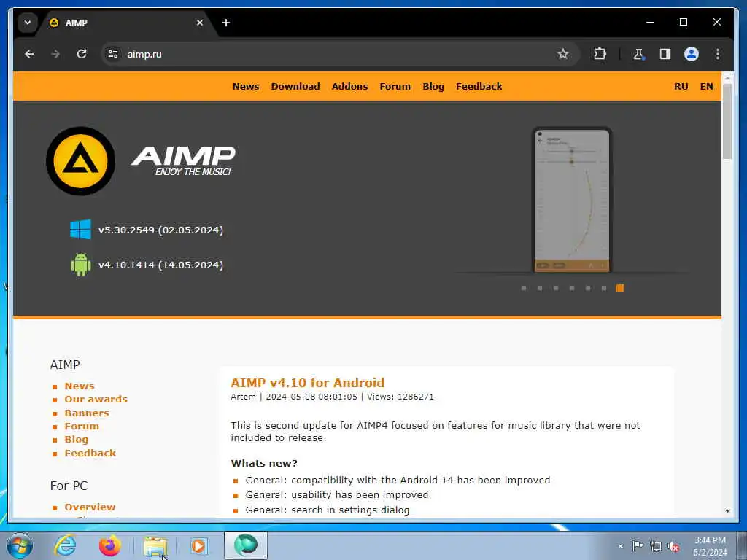Open the tab search dropdown arrow
Image resolution: width=747 pixels, height=560 pixels.
(x=28, y=23)
